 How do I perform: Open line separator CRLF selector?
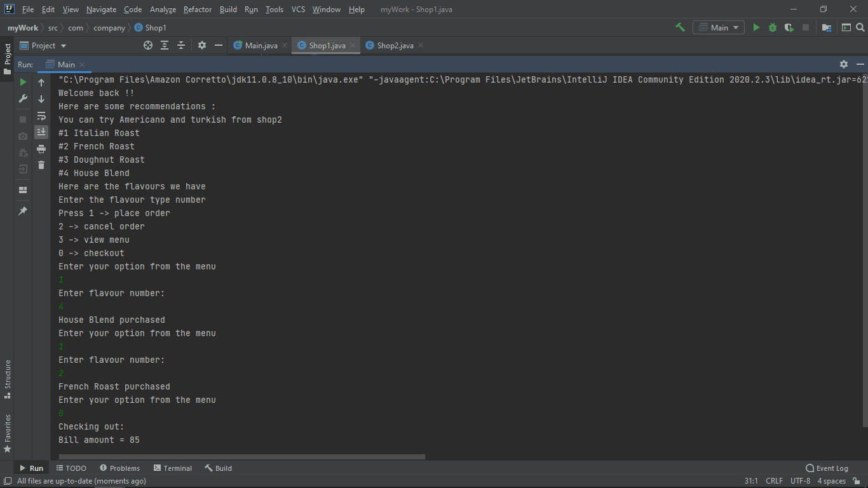pos(774,481)
